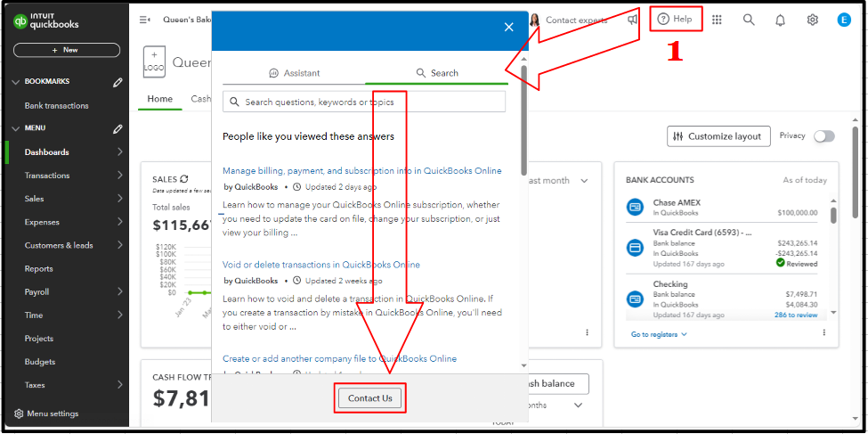The width and height of the screenshot is (868, 434).
Task: Edit menu with pencil icon
Action: pos(118,129)
